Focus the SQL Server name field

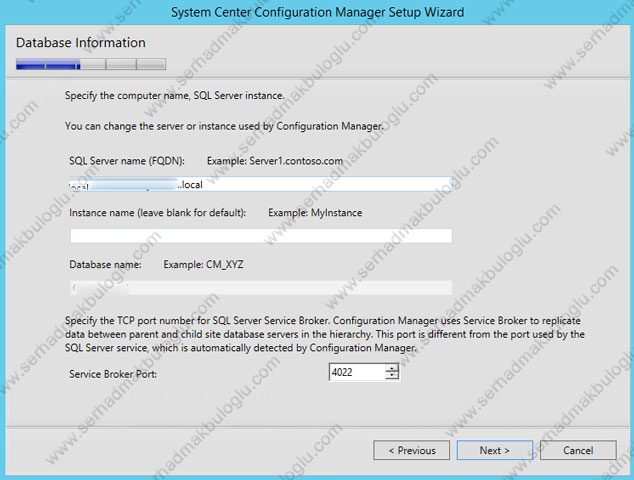click(x=261, y=184)
